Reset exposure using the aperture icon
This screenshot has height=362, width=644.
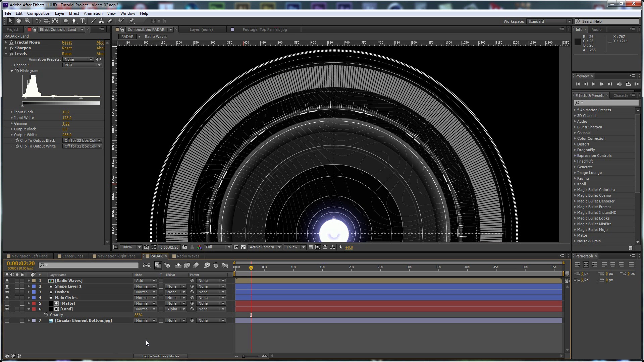(340, 247)
